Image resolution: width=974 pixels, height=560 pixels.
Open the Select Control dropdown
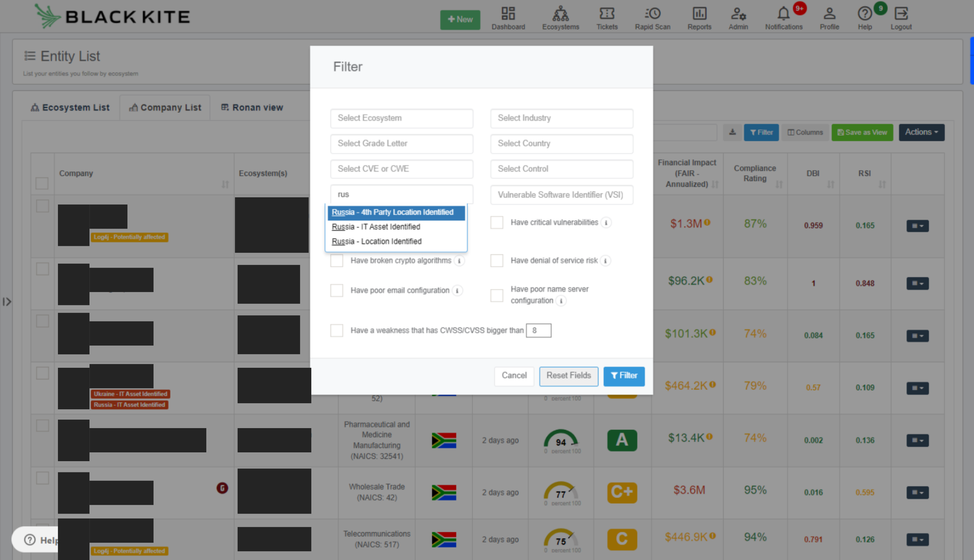(562, 169)
